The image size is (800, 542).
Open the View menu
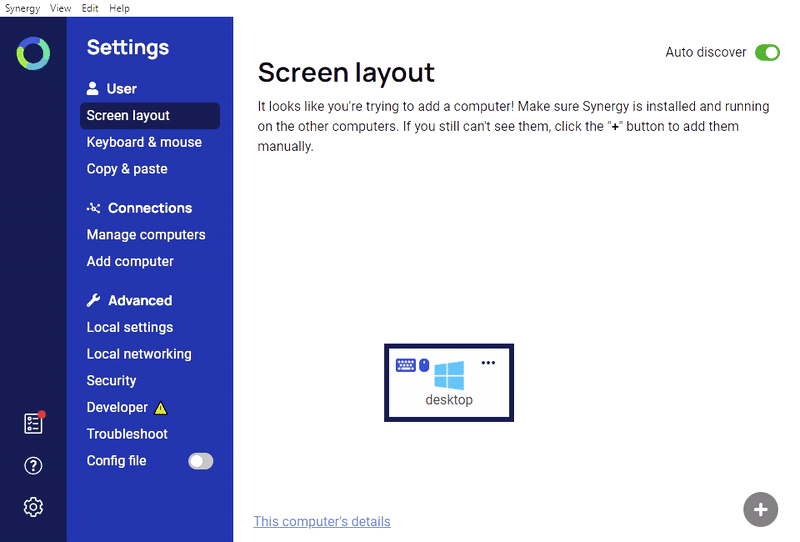click(60, 8)
